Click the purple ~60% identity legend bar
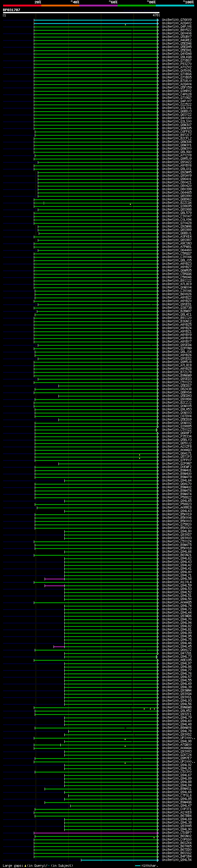 pyautogui.click(x=98, y=6)
